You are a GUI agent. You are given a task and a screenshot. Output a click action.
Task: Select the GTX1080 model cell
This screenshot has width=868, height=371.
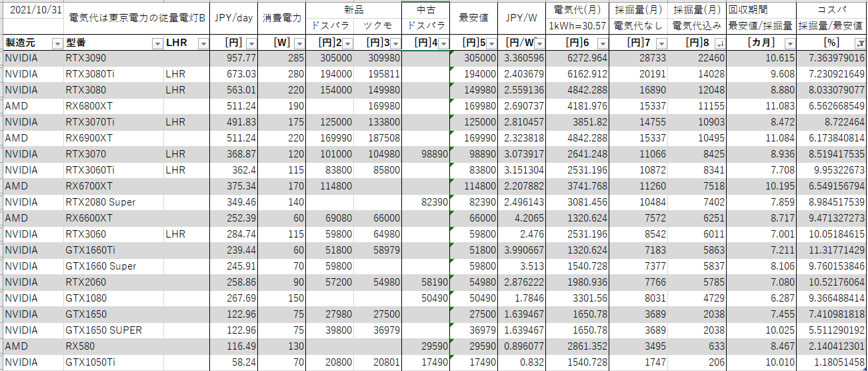coord(113,298)
